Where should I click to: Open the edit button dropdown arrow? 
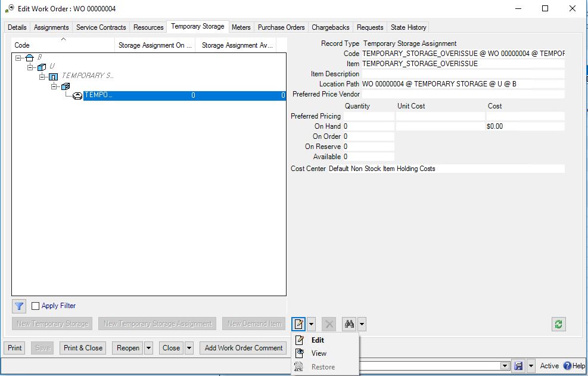tap(311, 324)
